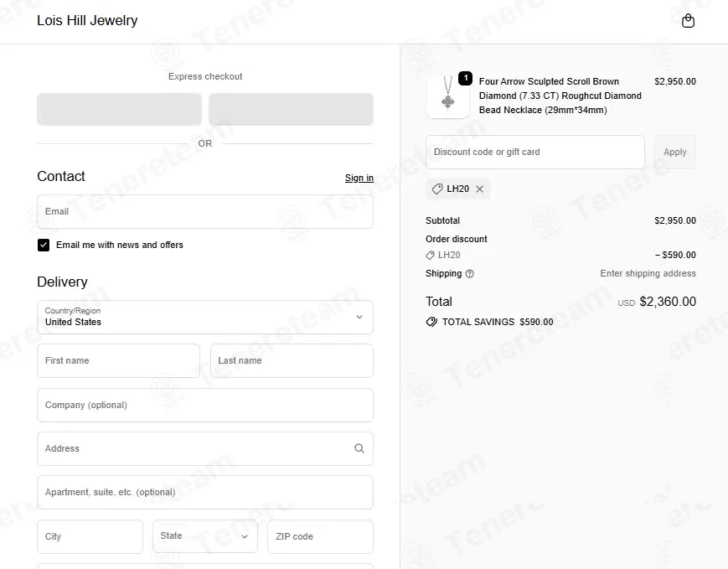The image size is (728, 569).
Task: Apply the discount code button
Action: pyautogui.click(x=674, y=152)
